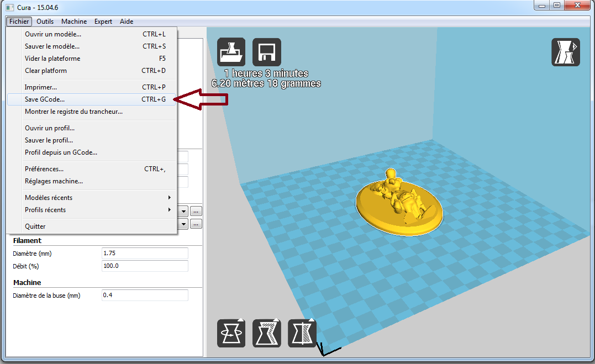Open the Machine menu
Viewport: 595px width, 364px height.
(x=74, y=22)
